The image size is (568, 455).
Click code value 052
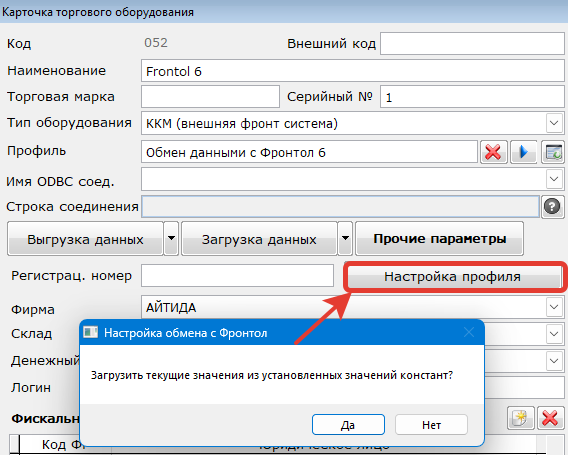(156, 43)
